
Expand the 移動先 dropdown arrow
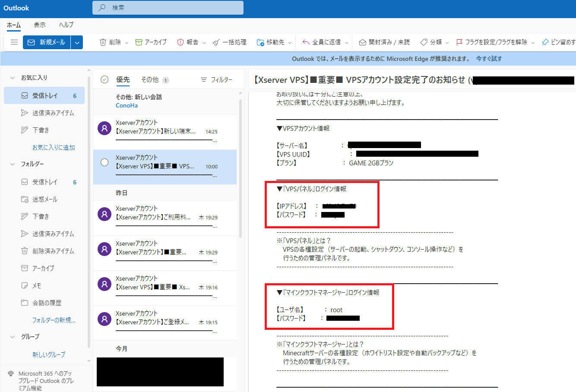[290, 43]
